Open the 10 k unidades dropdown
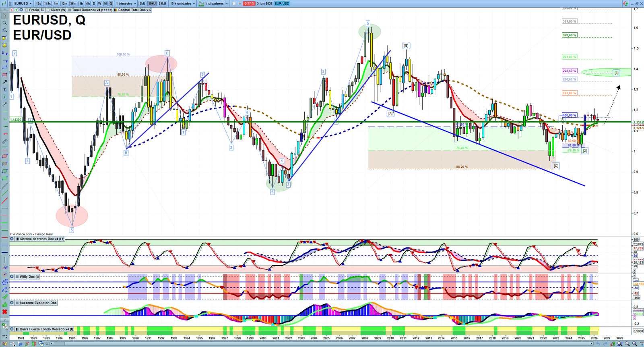This screenshot has width=644, height=347. (182, 3)
